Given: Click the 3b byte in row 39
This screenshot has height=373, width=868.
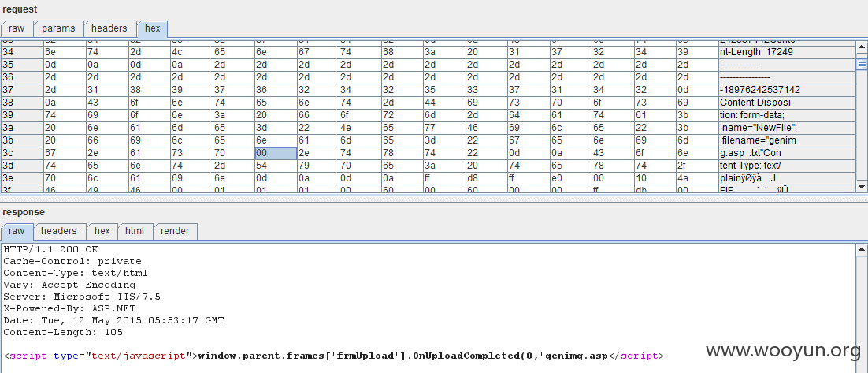Looking at the screenshot, I should click(697, 115).
